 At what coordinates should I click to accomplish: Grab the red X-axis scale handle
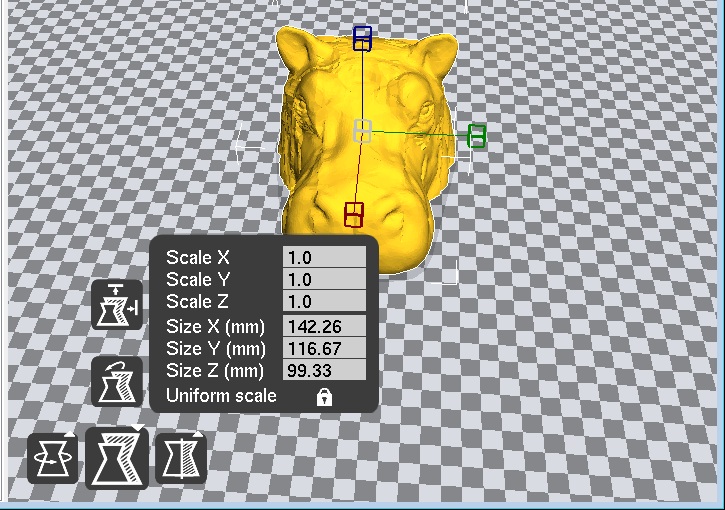pos(354,215)
